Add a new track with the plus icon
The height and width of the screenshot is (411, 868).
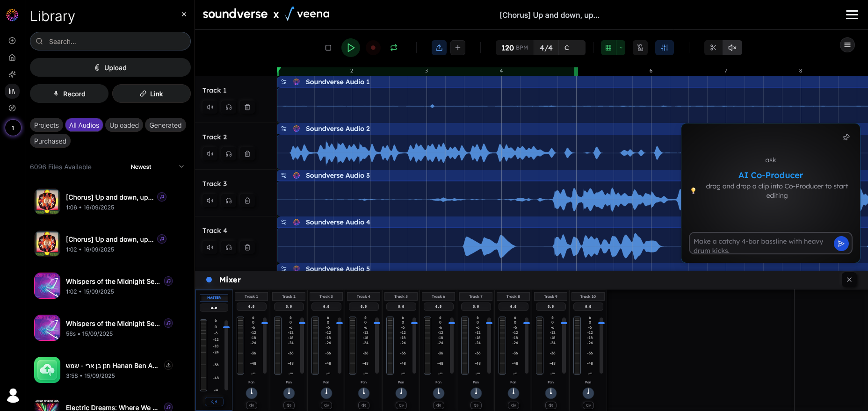pos(458,48)
